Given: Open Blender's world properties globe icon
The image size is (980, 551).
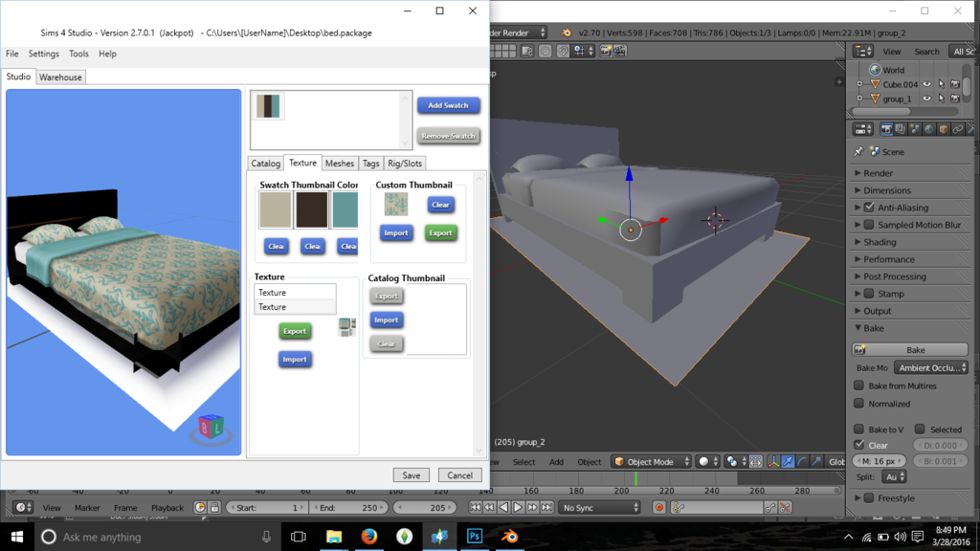Looking at the screenshot, I should (x=929, y=129).
